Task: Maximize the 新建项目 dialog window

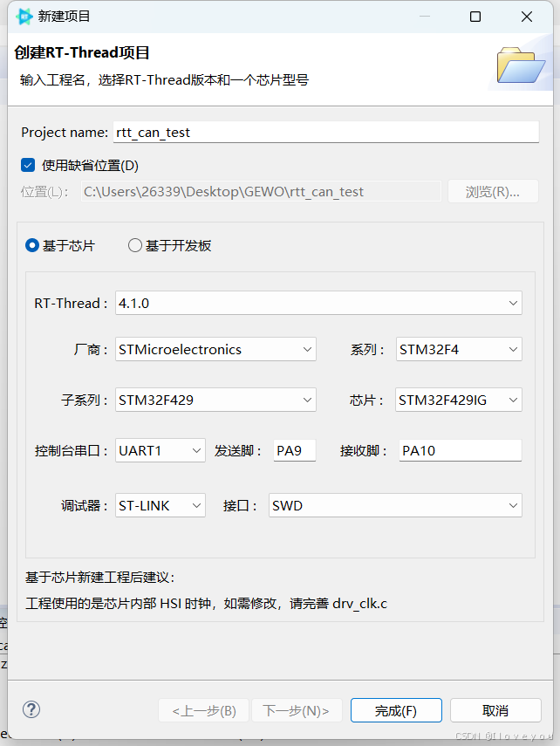Action: click(x=475, y=17)
